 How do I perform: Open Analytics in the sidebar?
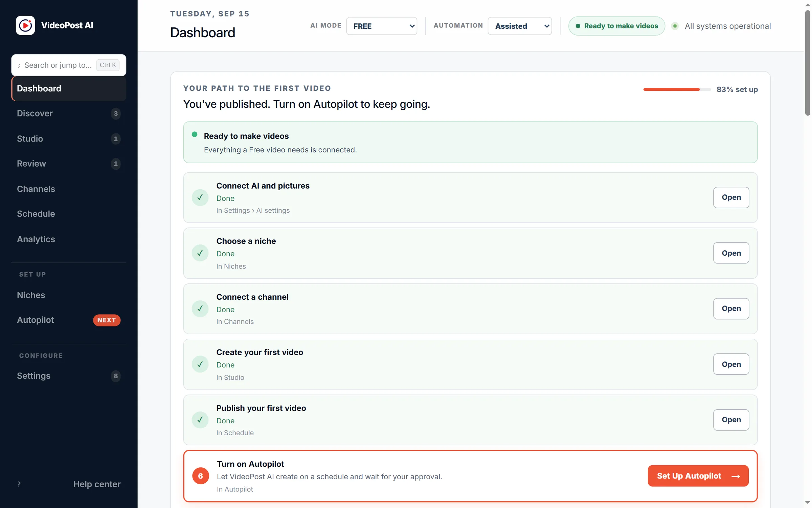69,239
